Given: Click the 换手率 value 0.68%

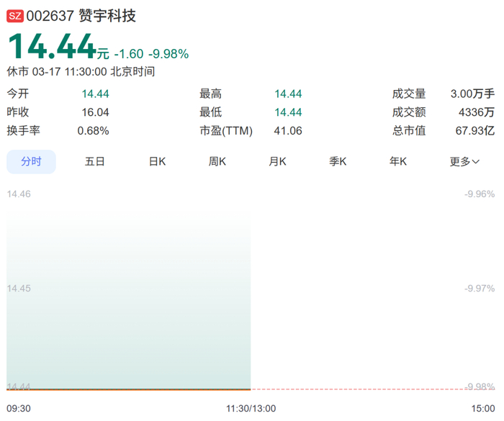Looking at the screenshot, I should tap(93, 131).
